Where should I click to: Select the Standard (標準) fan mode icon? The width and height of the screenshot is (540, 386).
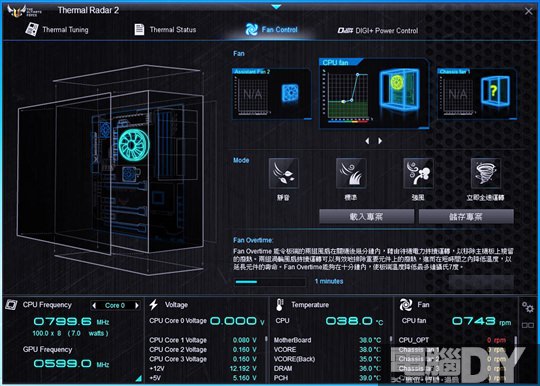coord(351,173)
